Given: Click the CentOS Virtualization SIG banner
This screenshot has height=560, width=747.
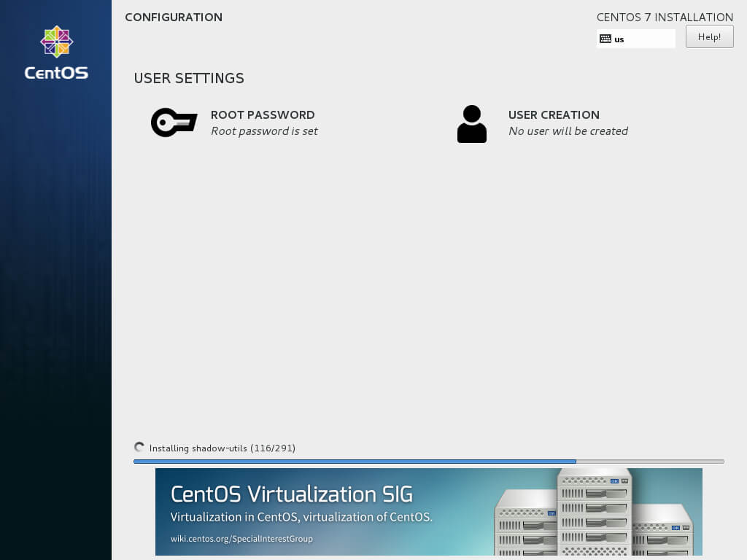Looking at the screenshot, I should 429,511.
